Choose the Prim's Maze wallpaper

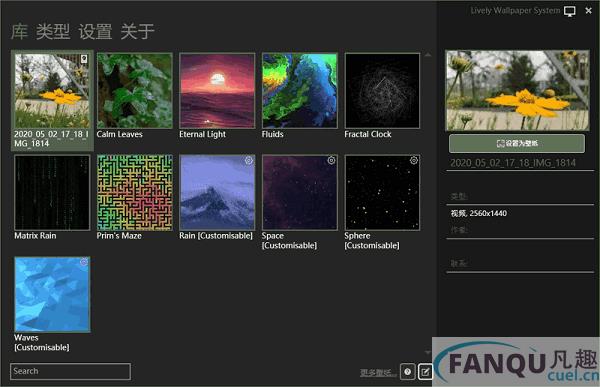[x=134, y=198]
